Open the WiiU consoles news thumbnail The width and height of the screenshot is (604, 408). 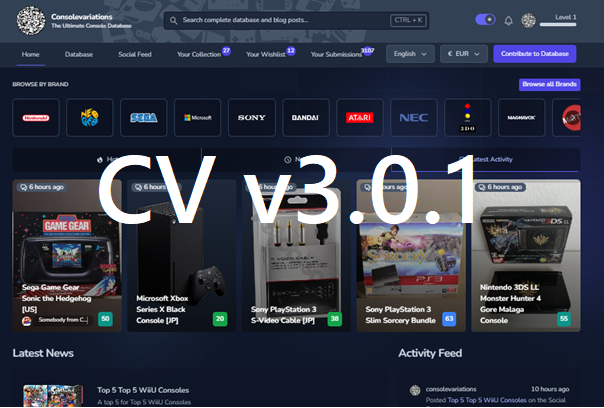53,396
